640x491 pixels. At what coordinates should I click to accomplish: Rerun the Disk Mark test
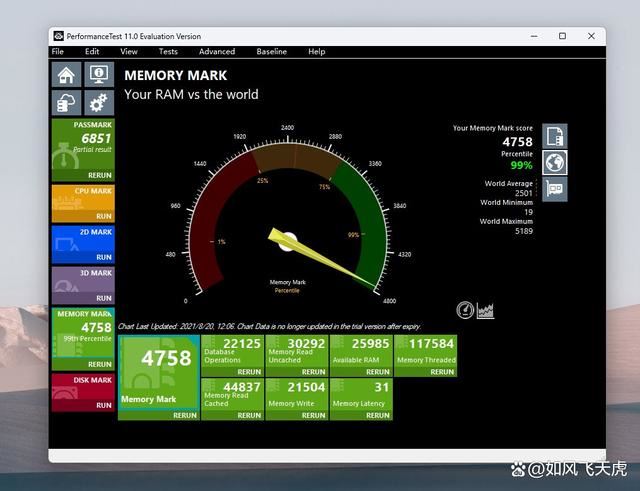(103, 405)
